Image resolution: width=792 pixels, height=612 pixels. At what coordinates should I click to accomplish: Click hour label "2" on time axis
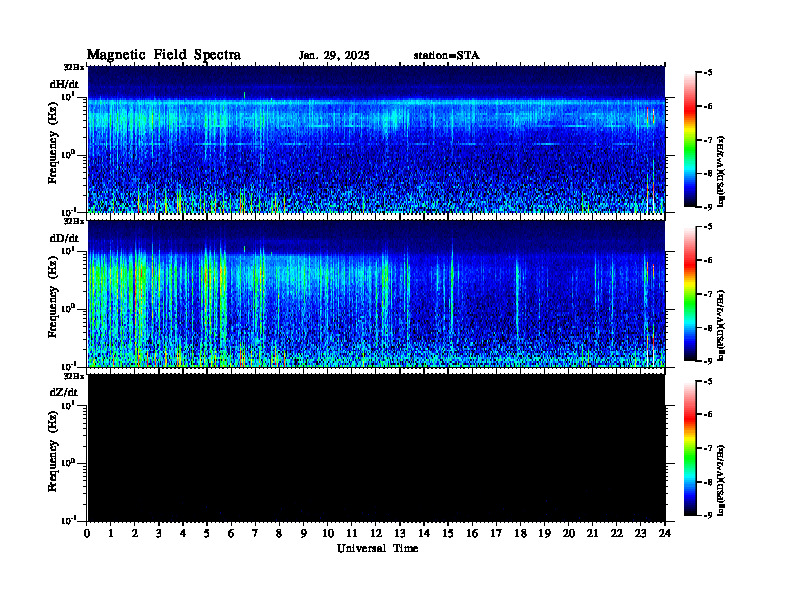pyautogui.click(x=135, y=533)
